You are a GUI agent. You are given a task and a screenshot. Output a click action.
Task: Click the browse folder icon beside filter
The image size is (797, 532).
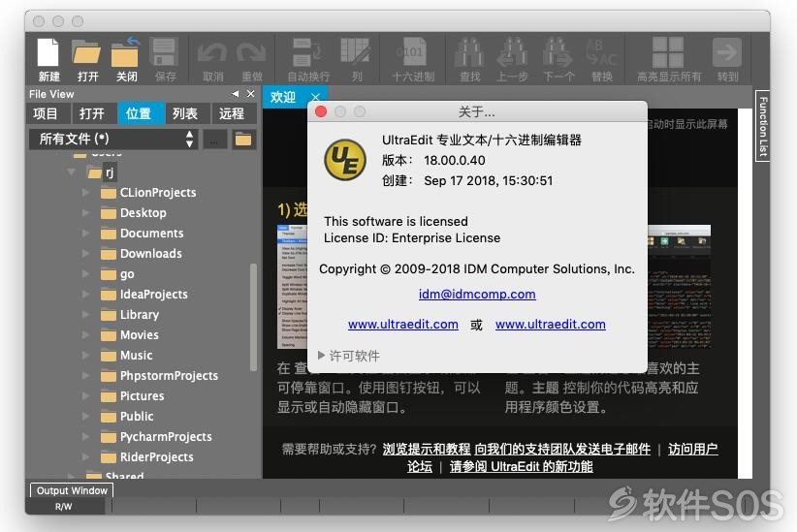click(243, 140)
